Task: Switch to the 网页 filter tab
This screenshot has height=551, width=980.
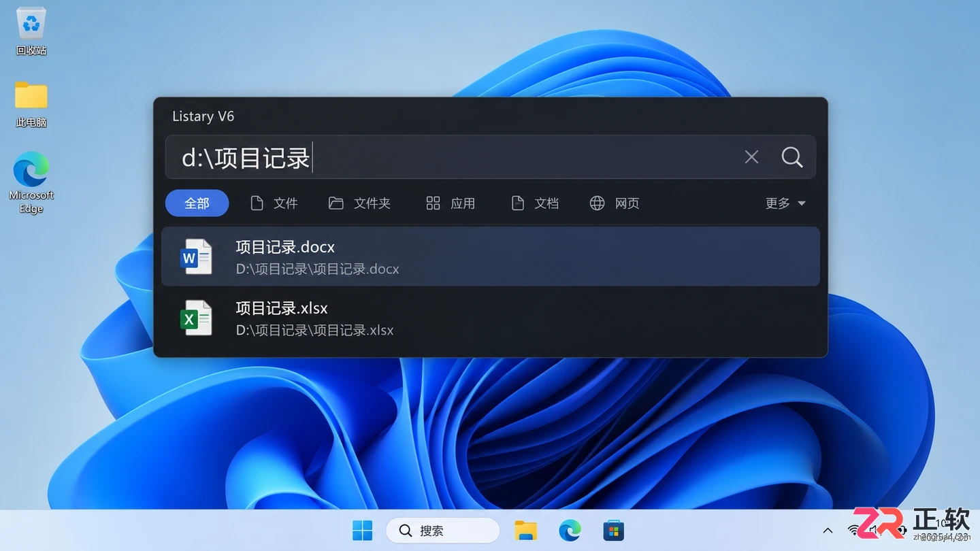Action: 615,203
